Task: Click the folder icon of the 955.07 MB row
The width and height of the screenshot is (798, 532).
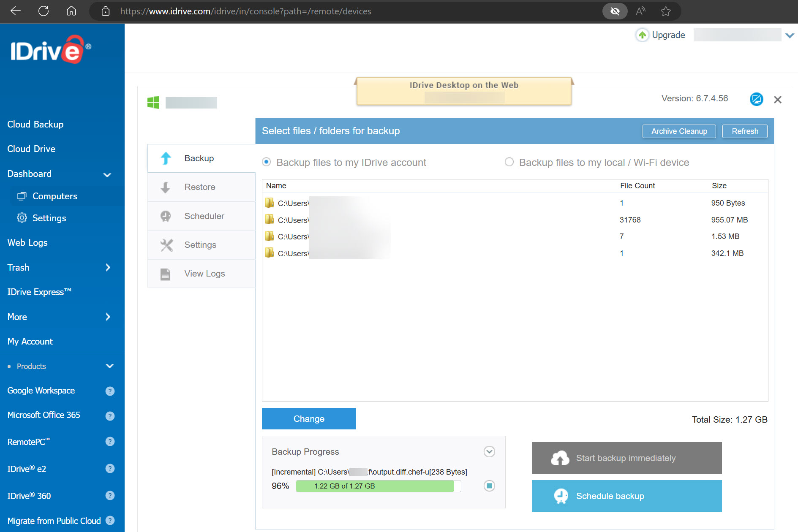Action: tap(270, 219)
